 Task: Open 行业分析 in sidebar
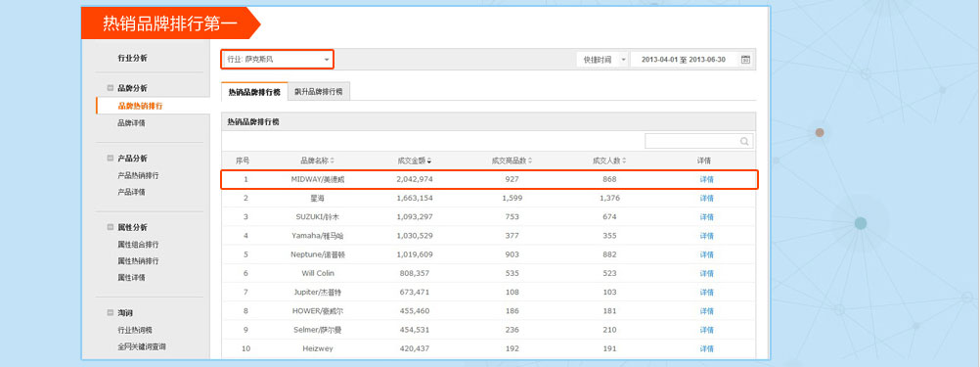tap(132, 58)
